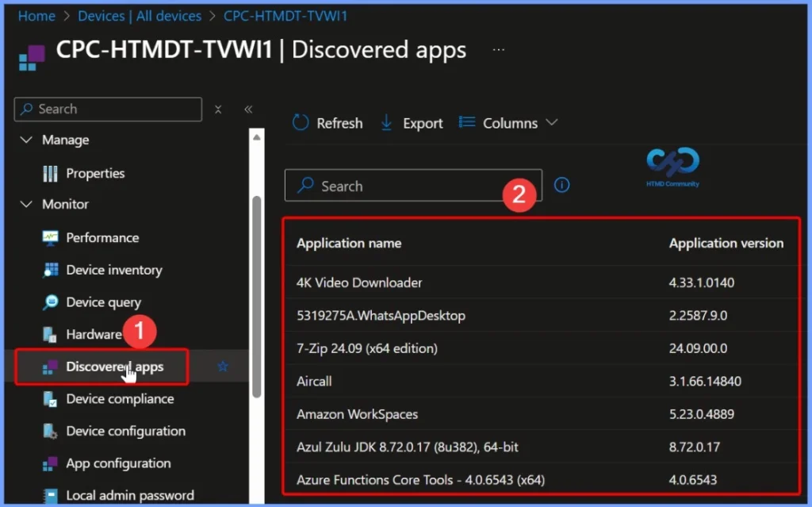Click the information icon beside search

pyautogui.click(x=562, y=185)
